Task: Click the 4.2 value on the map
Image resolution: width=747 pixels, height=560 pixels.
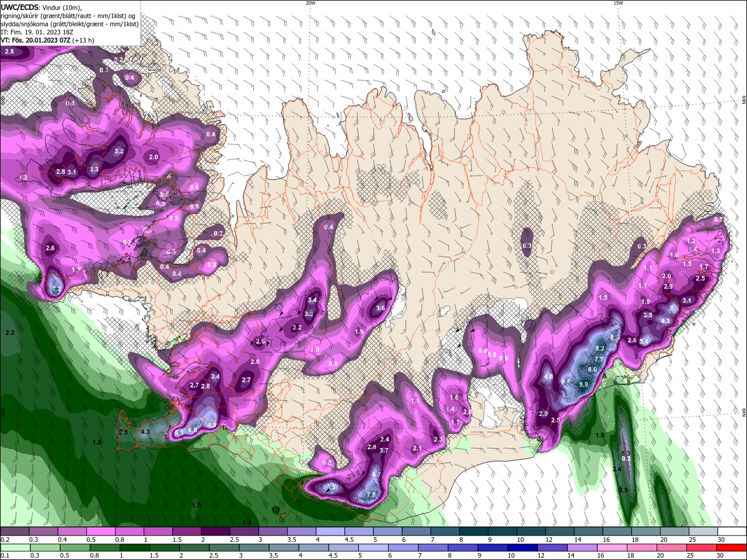Action: 665,321
